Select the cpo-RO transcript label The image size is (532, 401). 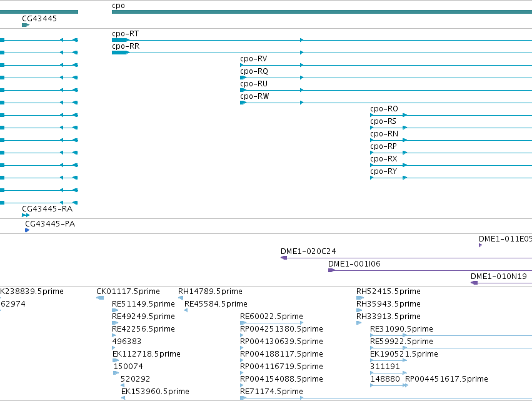pos(384,109)
